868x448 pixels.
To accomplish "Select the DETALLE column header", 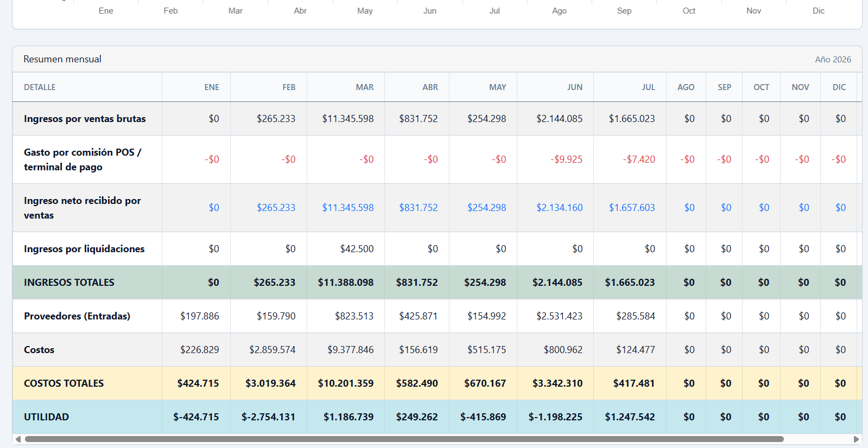I will point(40,87).
